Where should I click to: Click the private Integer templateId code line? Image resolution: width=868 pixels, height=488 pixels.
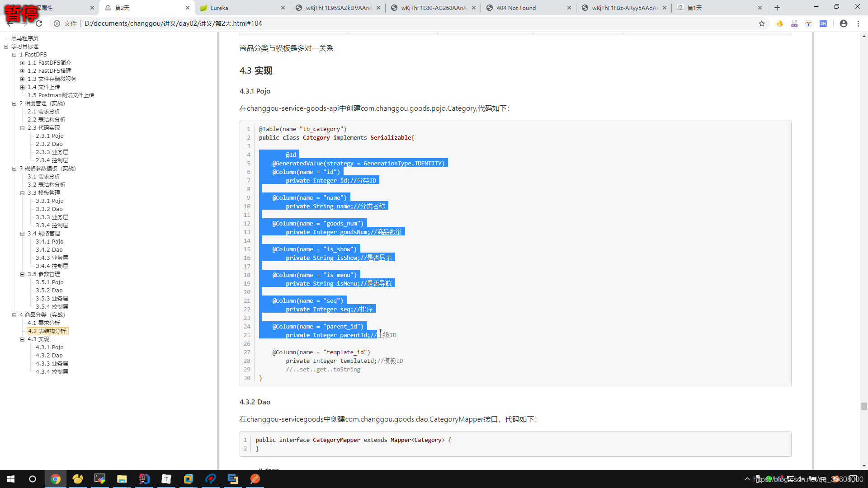(344, 361)
